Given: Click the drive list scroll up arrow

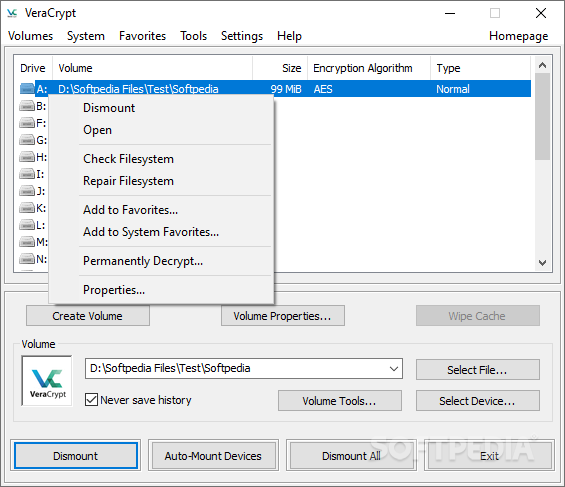Looking at the screenshot, I should point(542,65).
